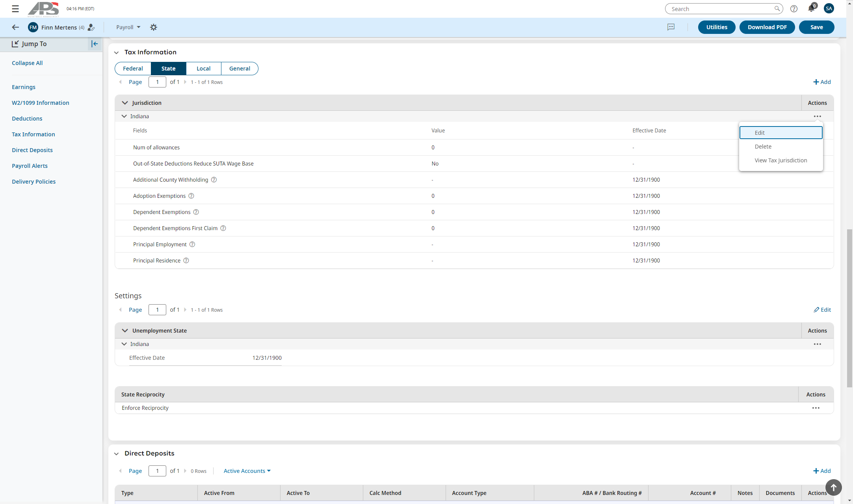Show help for Principal Residence
The image size is (853, 504).
point(186,260)
